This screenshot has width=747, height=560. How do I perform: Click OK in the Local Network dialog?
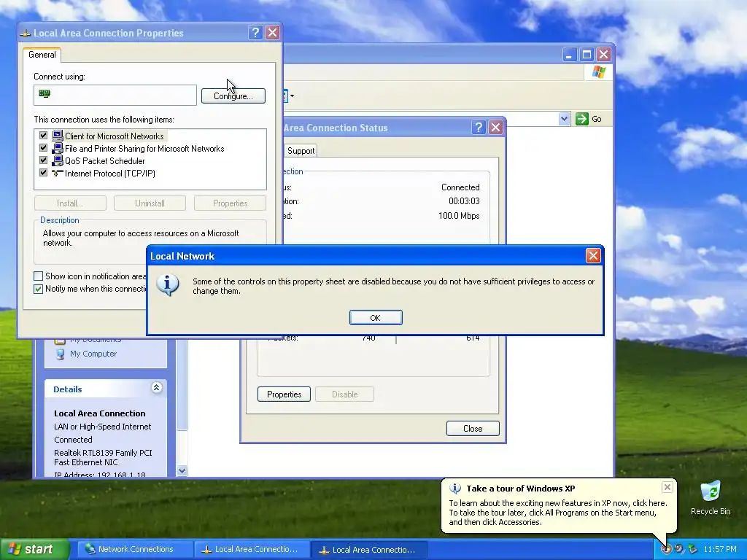[x=376, y=318]
